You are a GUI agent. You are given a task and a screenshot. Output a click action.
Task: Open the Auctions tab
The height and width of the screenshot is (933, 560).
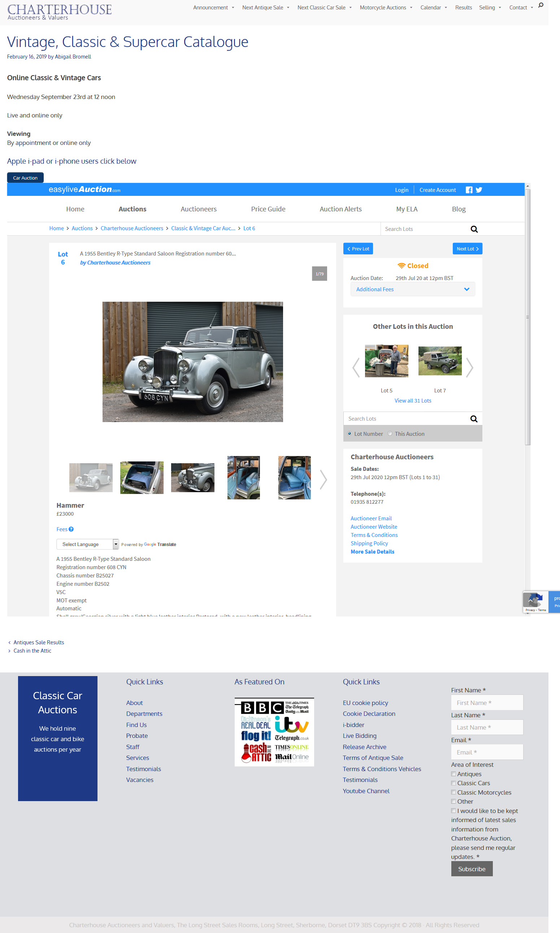tap(133, 209)
